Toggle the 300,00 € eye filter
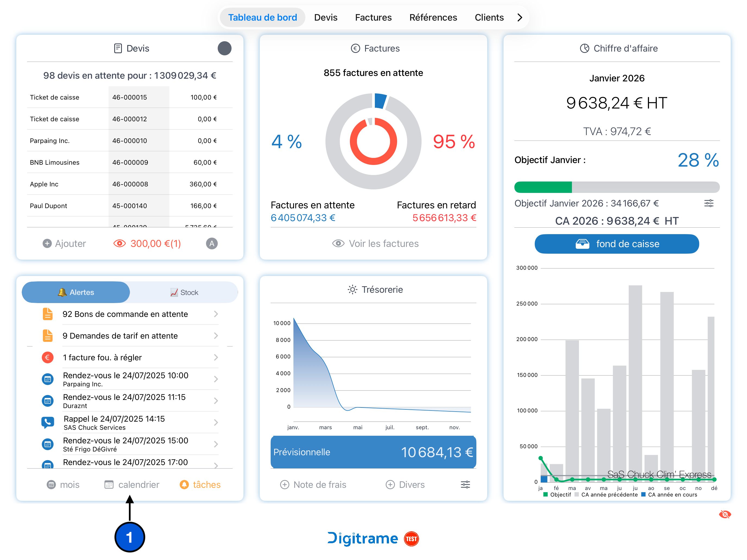The image size is (747, 560). point(119,243)
